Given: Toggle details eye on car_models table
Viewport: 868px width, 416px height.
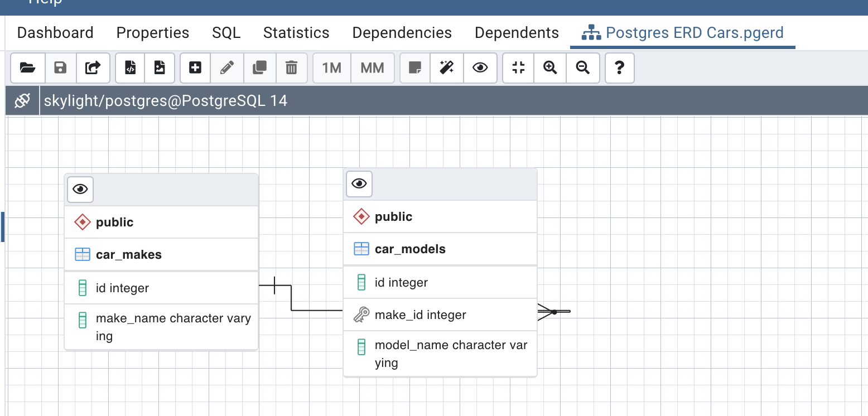Looking at the screenshot, I should click(359, 183).
